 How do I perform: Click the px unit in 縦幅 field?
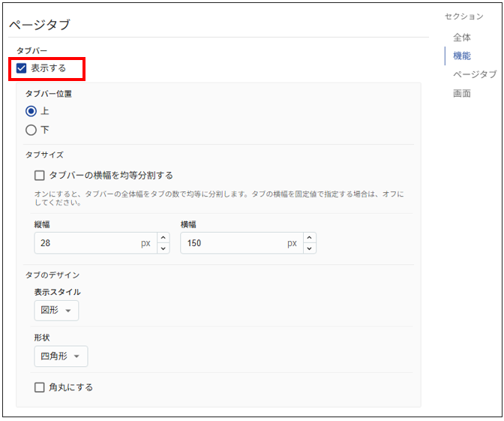145,243
